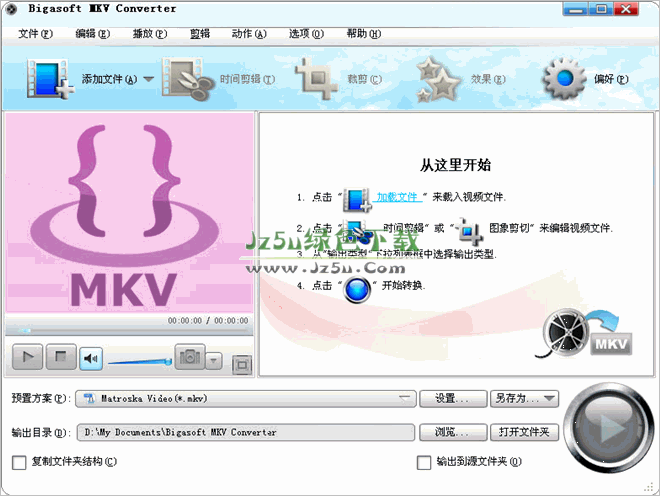The height and width of the screenshot is (496, 660).
Task: Open the 剪辑 menu
Action: (200, 34)
